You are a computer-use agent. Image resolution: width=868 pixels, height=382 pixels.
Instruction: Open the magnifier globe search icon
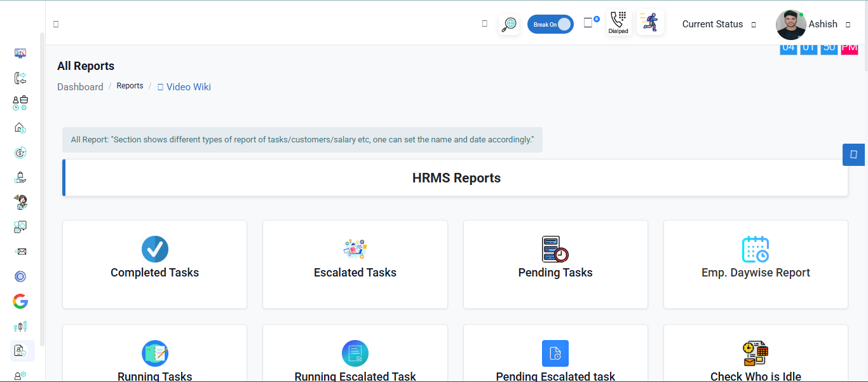508,24
